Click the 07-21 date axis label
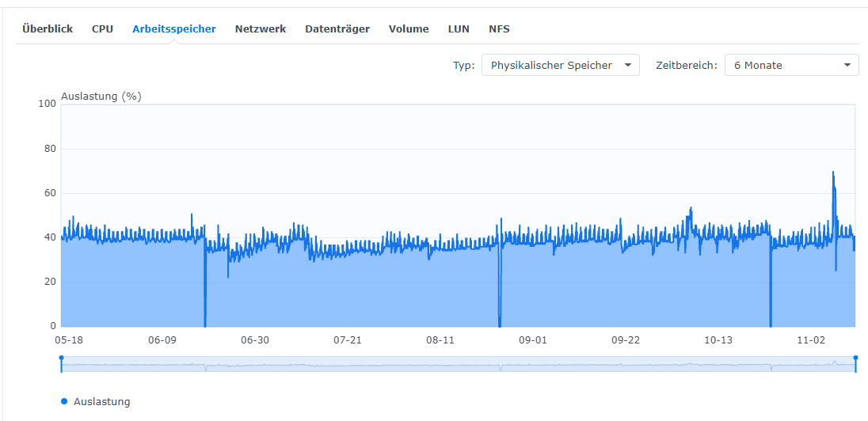 coord(348,339)
